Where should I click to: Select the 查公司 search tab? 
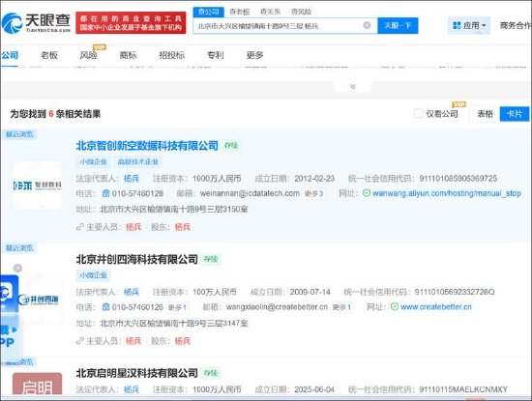click(x=208, y=12)
